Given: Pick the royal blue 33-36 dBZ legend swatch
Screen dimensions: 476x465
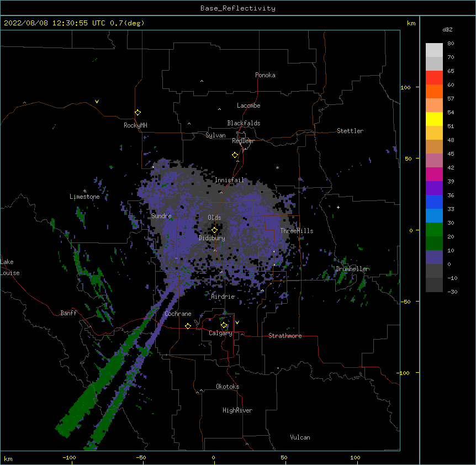Looking at the screenshot, I should pyautogui.click(x=434, y=202).
